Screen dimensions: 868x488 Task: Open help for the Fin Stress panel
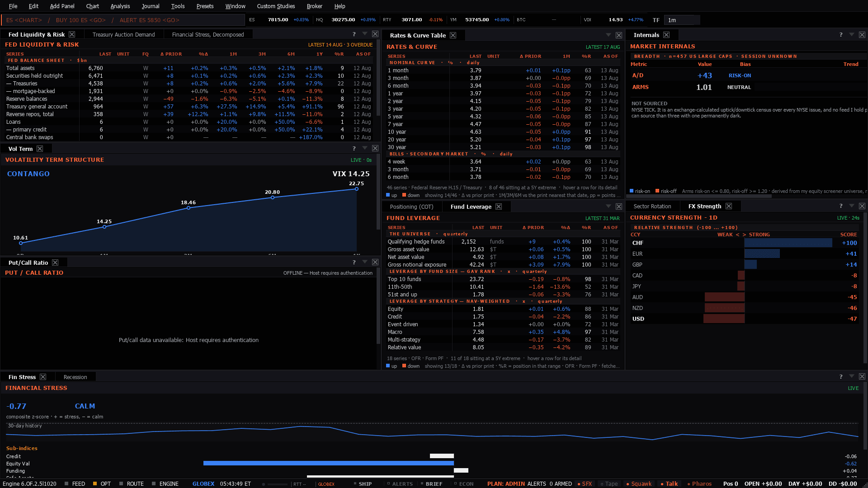841,377
